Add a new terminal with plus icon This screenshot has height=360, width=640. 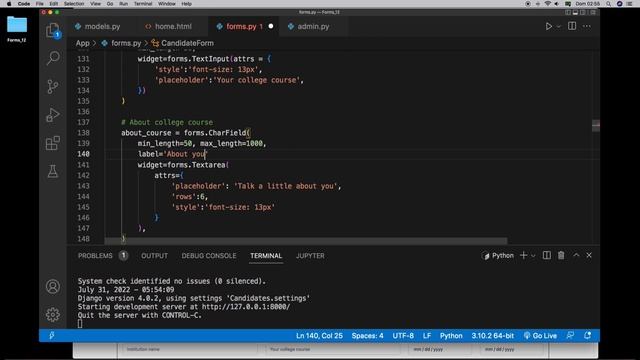click(x=523, y=256)
